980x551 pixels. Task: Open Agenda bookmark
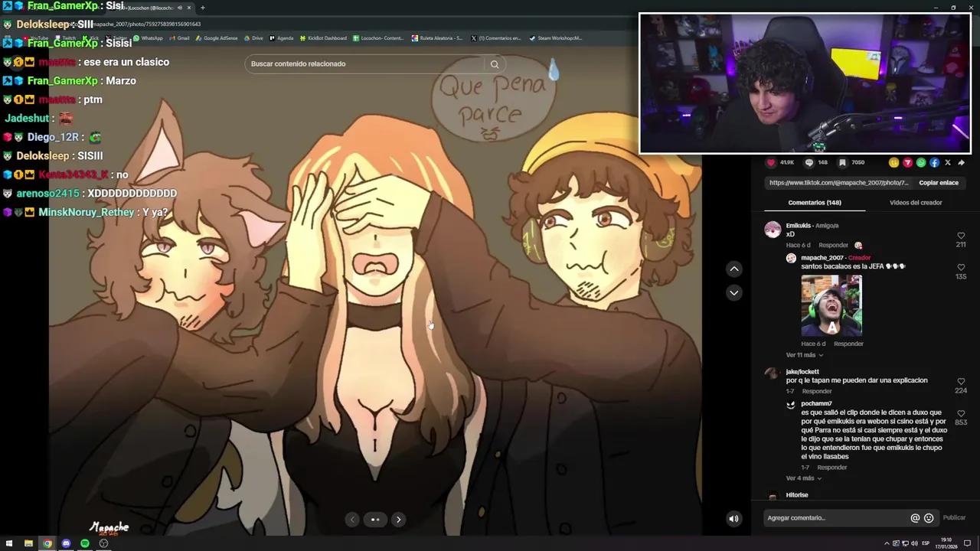click(x=282, y=38)
